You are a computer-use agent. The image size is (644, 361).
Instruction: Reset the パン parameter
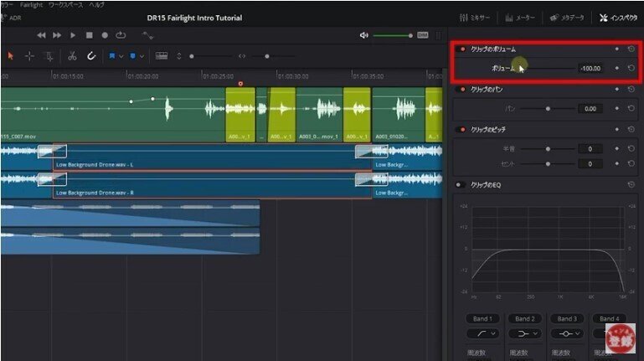(x=631, y=108)
